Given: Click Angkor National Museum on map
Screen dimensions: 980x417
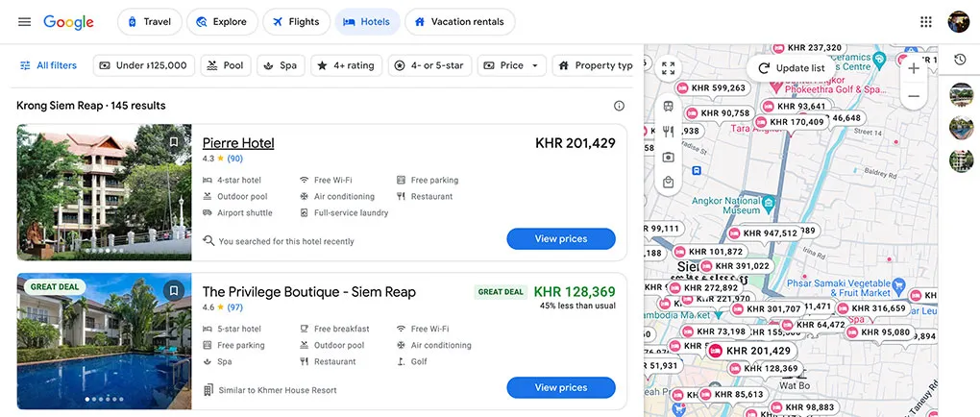Looking at the screenshot, I should coord(769,203).
